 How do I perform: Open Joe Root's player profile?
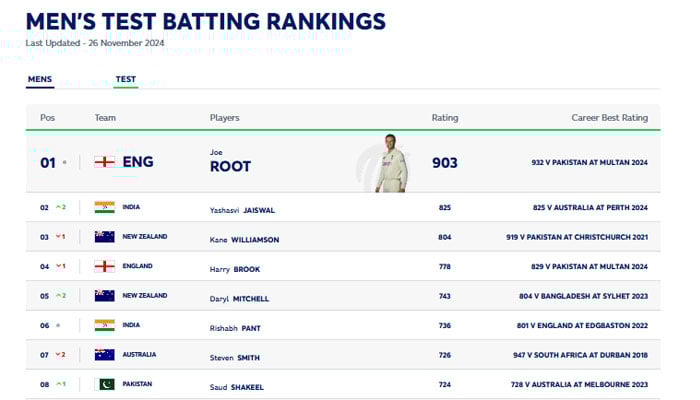coord(230,166)
